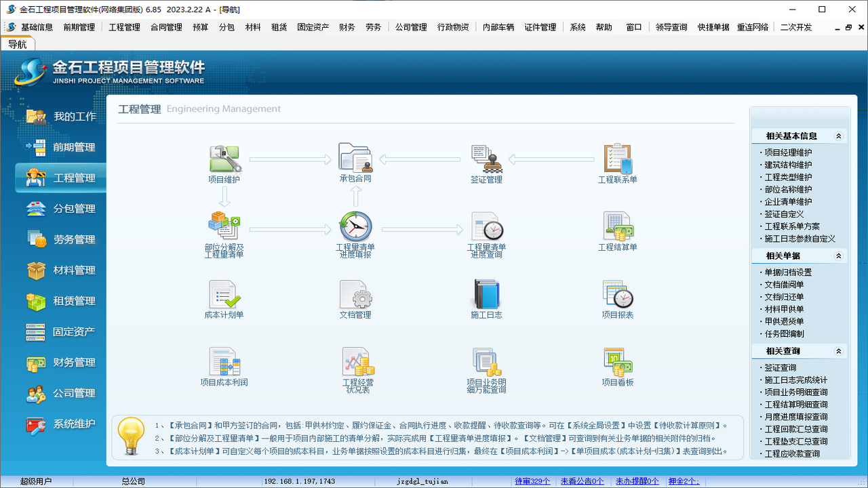Collapse the 相关单据 section
868x488 pixels.
(838, 256)
